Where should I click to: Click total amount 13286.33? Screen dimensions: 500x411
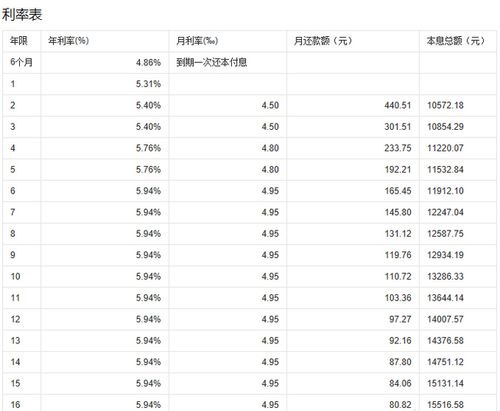coord(445,276)
